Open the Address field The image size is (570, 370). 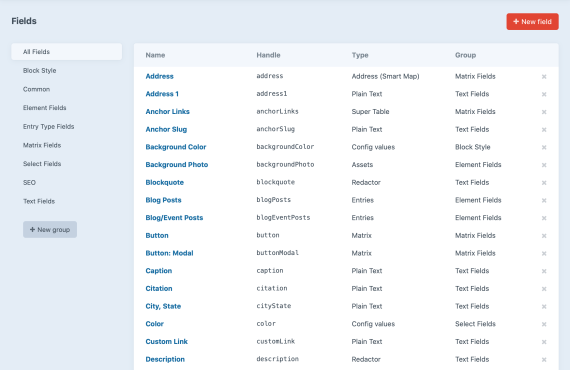[x=159, y=76]
